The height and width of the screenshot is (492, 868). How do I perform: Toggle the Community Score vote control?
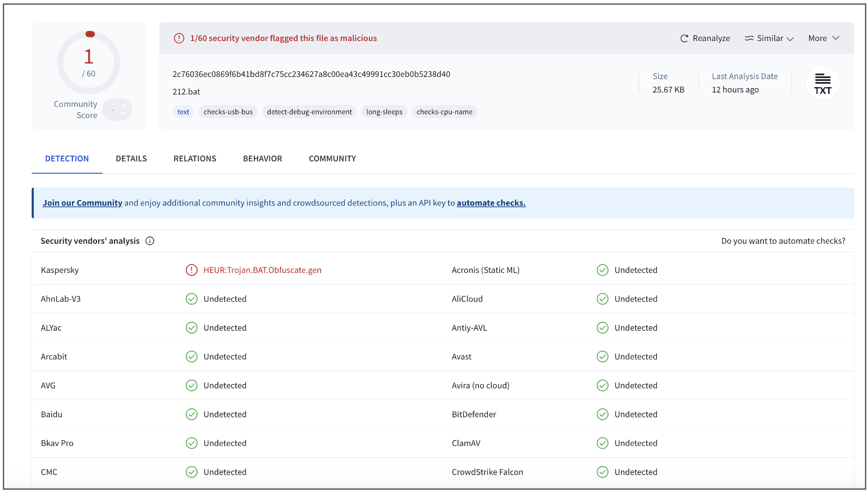click(117, 110)
